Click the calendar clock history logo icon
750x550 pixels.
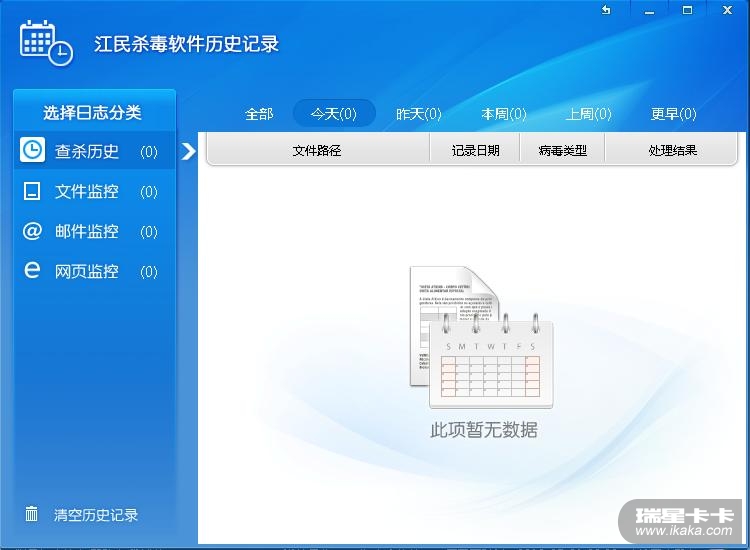(46, 43)
